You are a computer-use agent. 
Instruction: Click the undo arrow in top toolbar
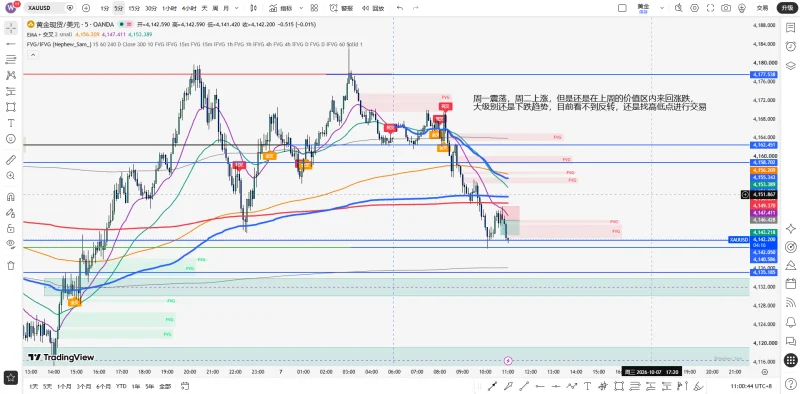[400, 8]
